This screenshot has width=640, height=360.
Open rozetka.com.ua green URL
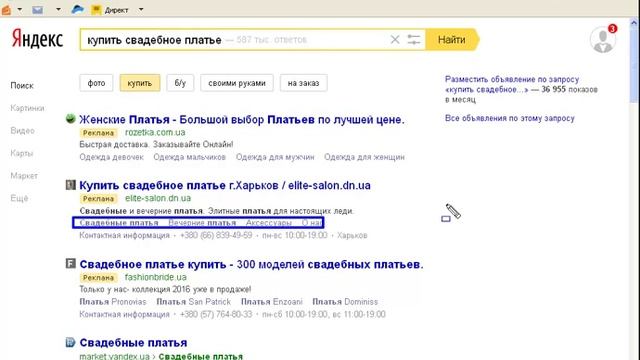coord(155,132)
